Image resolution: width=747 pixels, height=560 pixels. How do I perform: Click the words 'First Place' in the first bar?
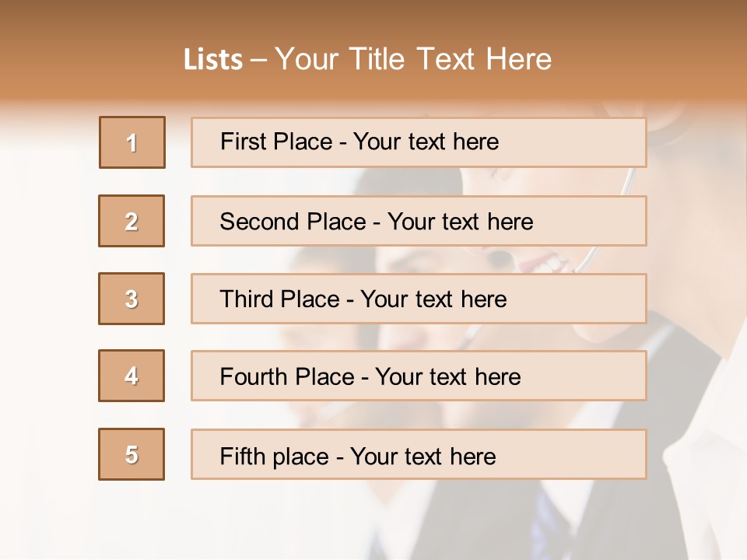(x=276, y=142)
